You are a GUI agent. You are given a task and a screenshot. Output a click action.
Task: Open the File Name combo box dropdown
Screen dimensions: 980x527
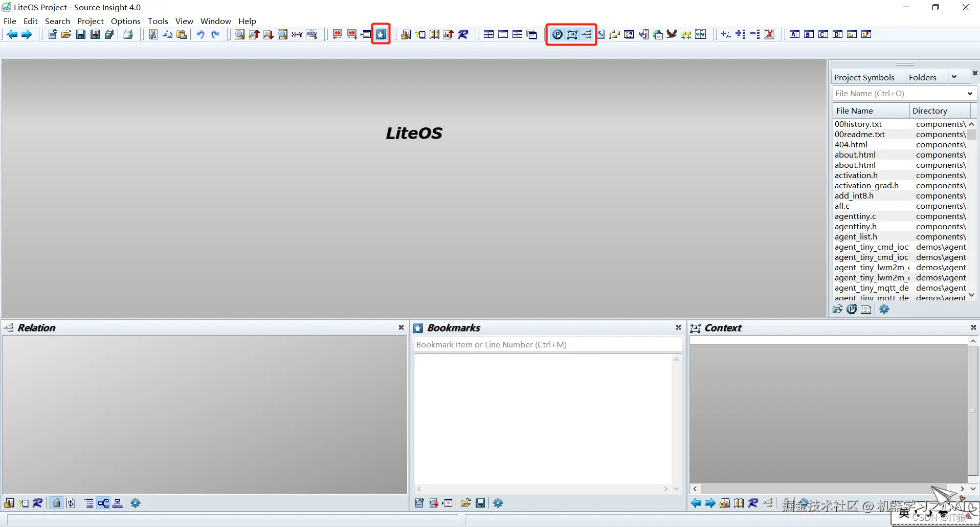(970, 93)
